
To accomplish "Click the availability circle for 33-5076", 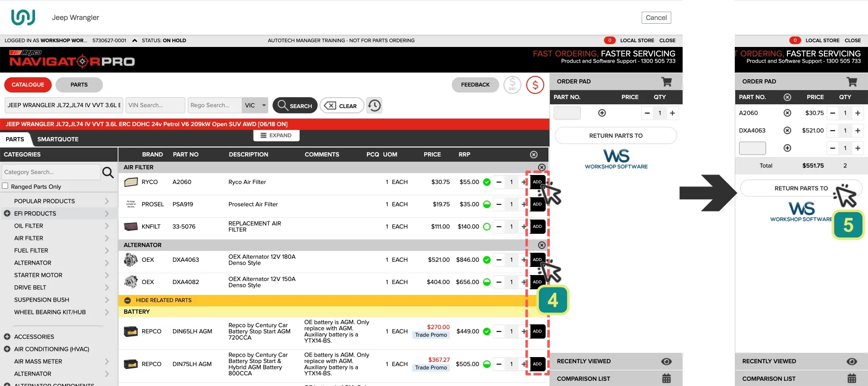I will (x=487, y=227).
